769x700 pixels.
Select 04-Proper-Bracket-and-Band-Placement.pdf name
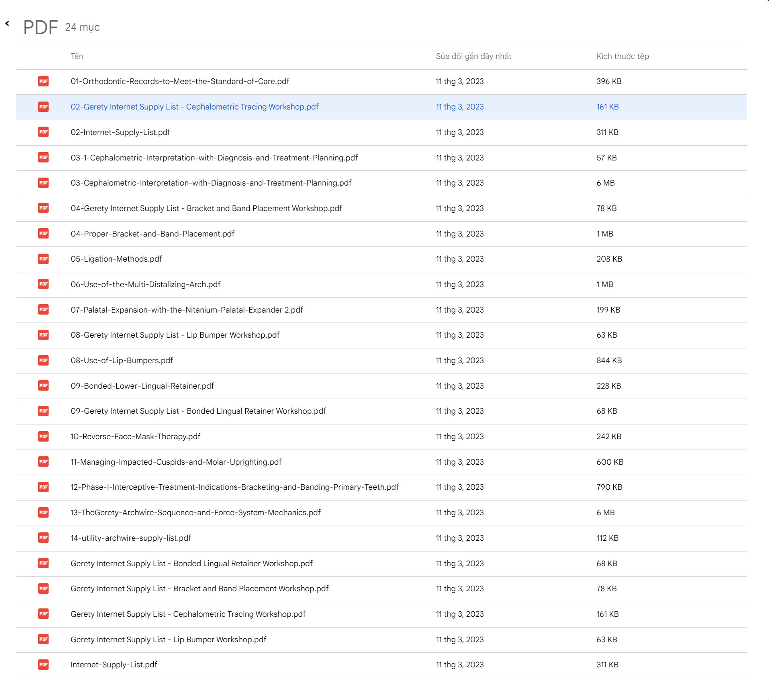click(153, 234)
